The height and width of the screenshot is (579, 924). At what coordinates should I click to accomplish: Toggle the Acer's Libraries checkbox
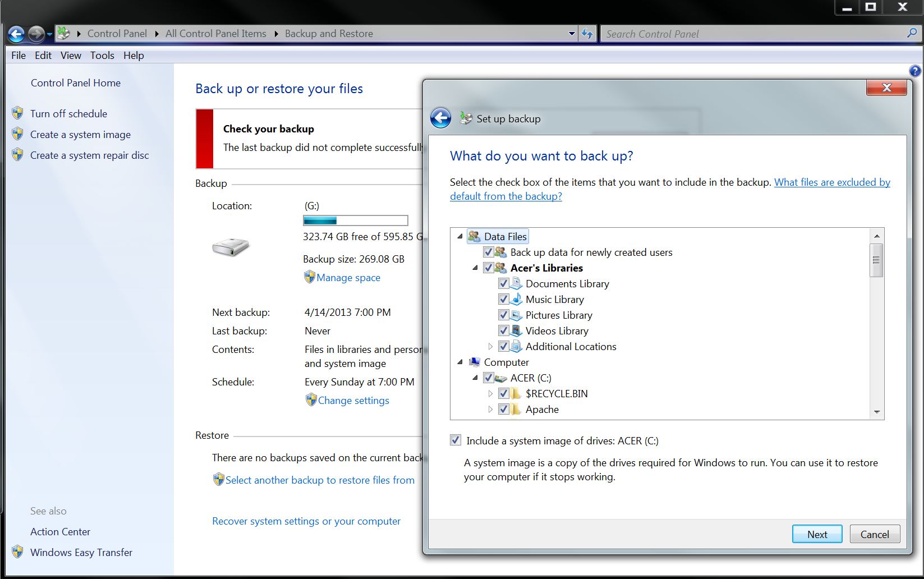(x=488, y=268)
